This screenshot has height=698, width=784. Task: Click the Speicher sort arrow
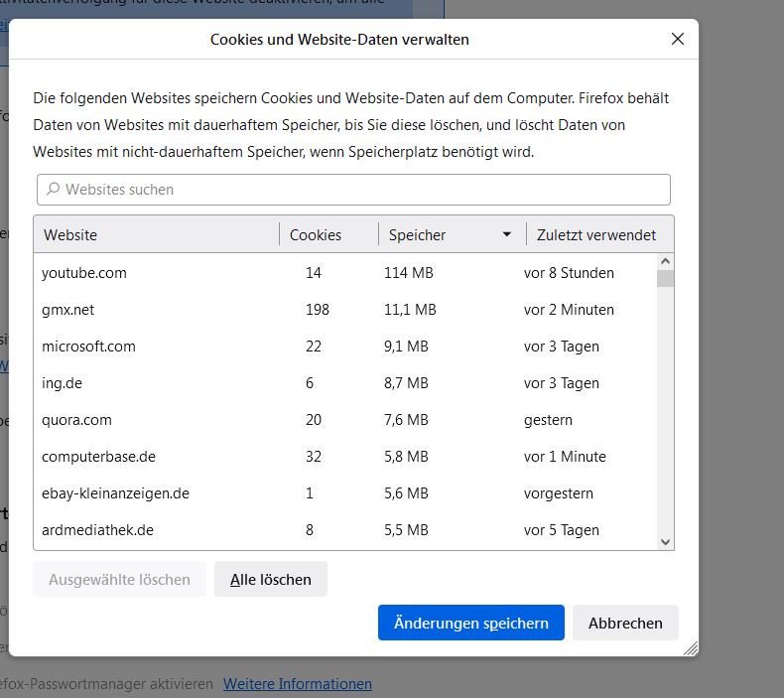507,235
